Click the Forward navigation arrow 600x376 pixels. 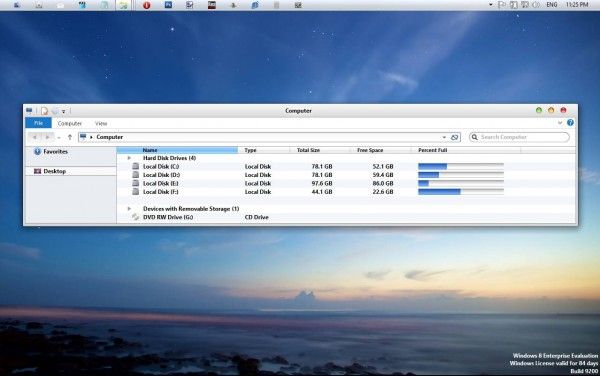click(47, 137)
